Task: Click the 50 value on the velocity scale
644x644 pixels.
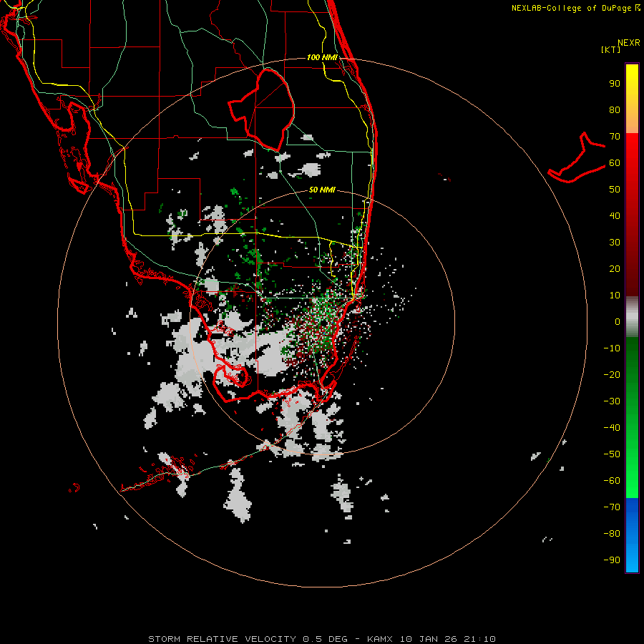Action: pos(615,190)
